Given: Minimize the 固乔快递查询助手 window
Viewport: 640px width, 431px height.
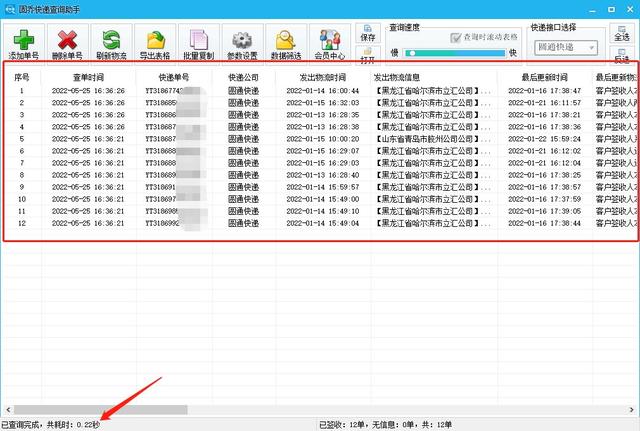Looking at the screenshot, I should pyautogui.click(x=594, y=10).
